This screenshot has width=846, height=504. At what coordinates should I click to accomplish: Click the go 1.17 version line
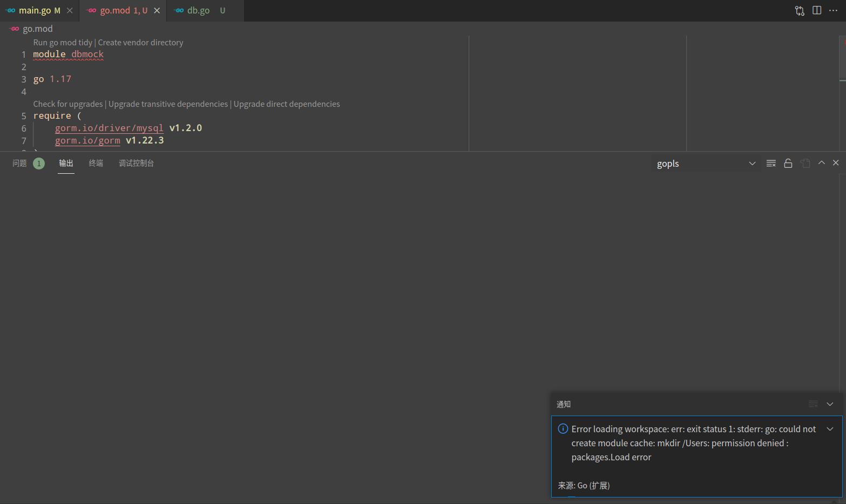[x=52, y=79]
